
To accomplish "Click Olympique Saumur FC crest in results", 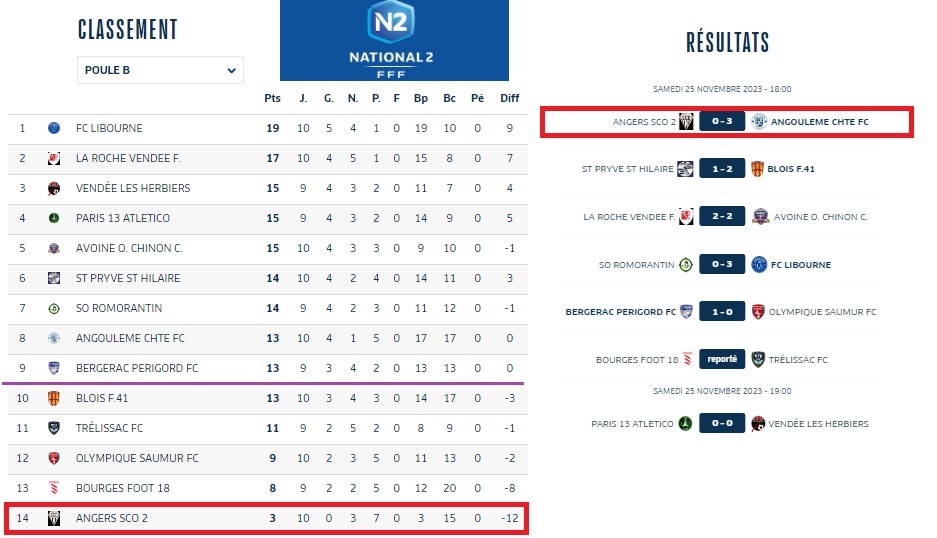I will click(759, 312).
